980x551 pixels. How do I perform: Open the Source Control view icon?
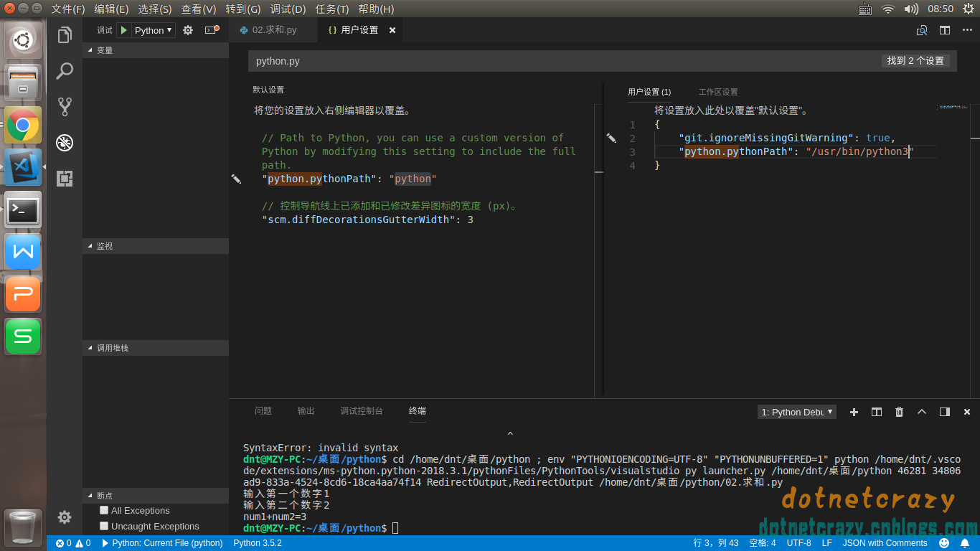(65, 107)
